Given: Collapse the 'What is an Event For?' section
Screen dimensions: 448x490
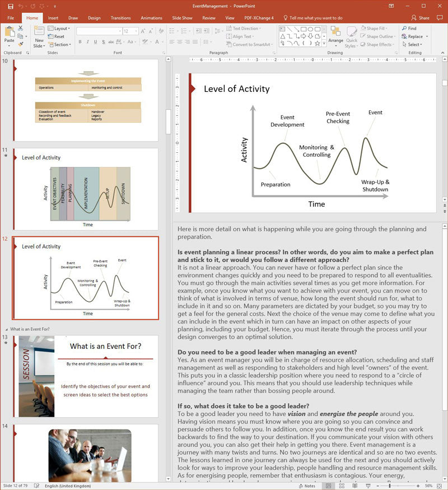Looking at the screenshot, I should [7, 329].
